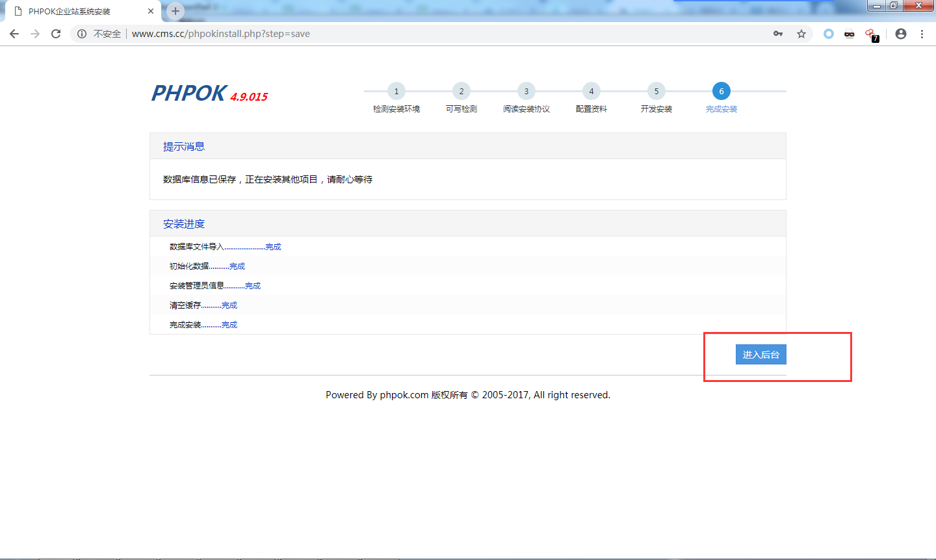Close the PHPOK企业站系统安装 tab

tap(151, 11)
